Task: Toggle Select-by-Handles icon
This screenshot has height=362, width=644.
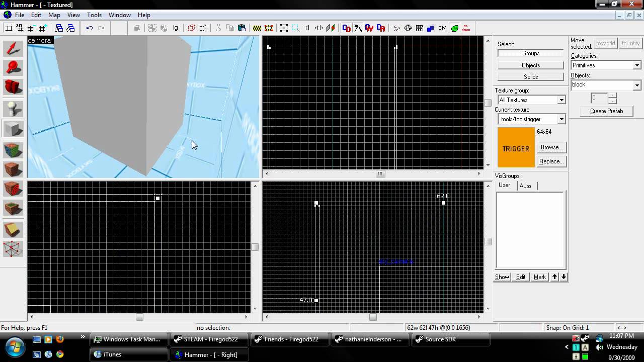Action: point(284,28)
